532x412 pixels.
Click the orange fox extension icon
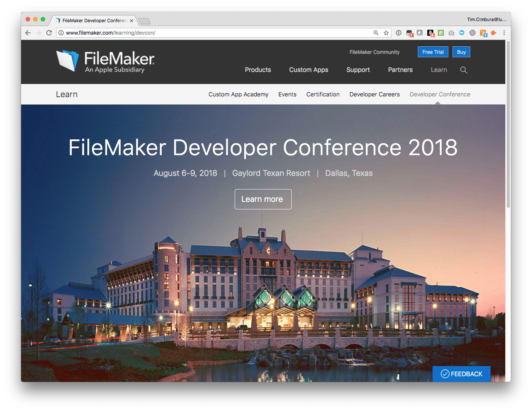coord(494,33)
